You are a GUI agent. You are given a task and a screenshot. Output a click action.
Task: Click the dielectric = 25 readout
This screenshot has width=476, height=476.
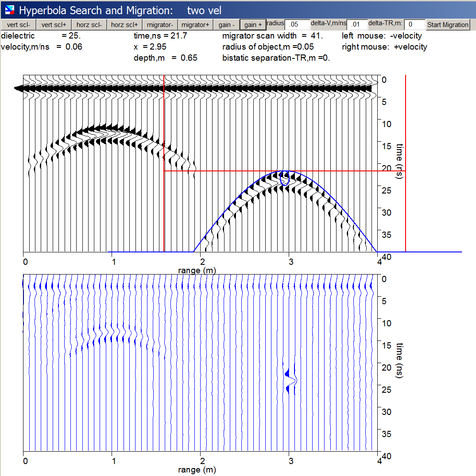tap(41, 36)
